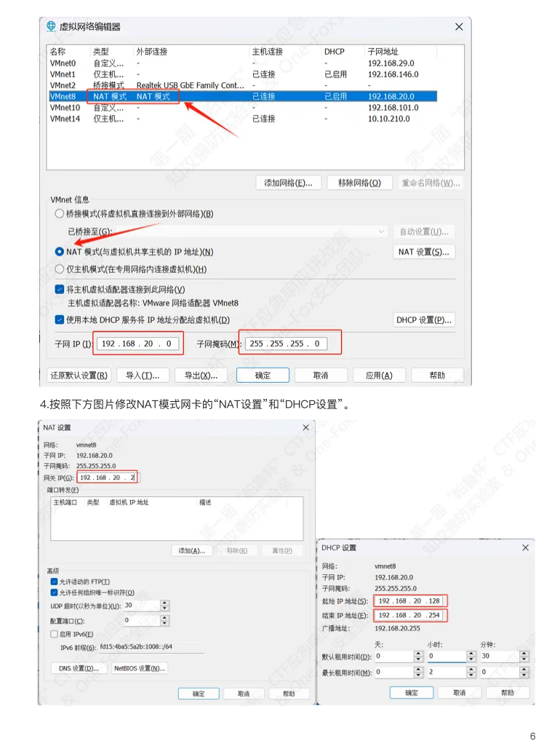The width and height of the screenshot is (560, 741).
Task: Select the VMnet8 row in network list
Action: coord(240,96)
